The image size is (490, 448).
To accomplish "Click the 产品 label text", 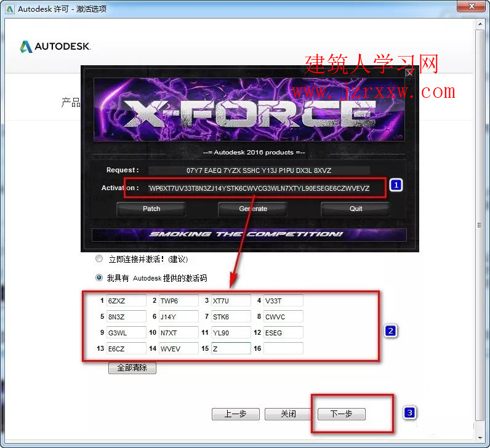I will click(x=71, y=102).
